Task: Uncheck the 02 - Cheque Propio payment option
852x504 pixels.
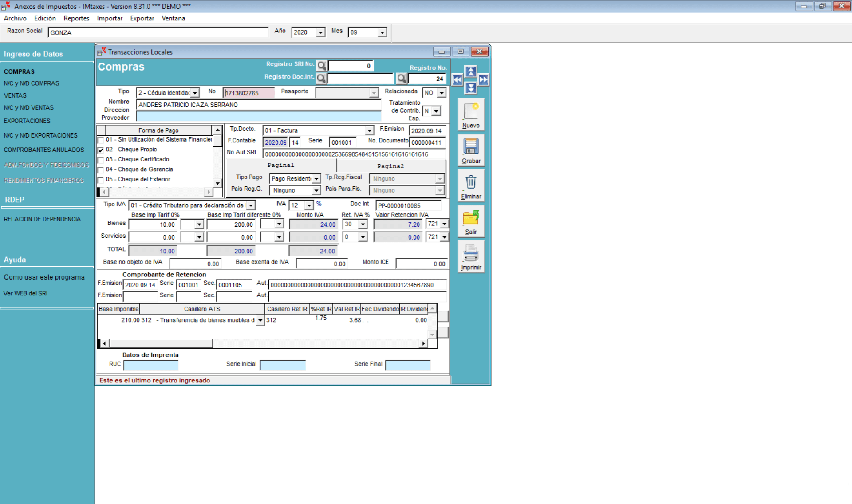Action: [100, 150]
